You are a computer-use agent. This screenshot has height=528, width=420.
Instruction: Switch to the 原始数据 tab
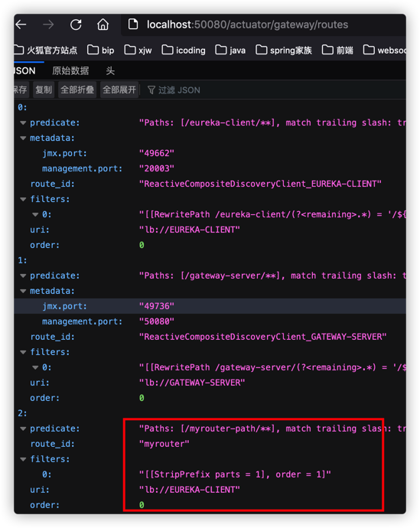tap(70, 70)
